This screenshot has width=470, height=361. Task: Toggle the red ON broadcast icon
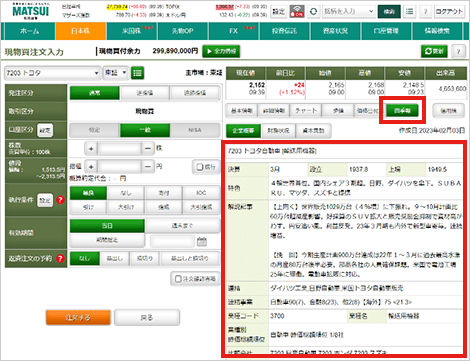pos(297,12)
